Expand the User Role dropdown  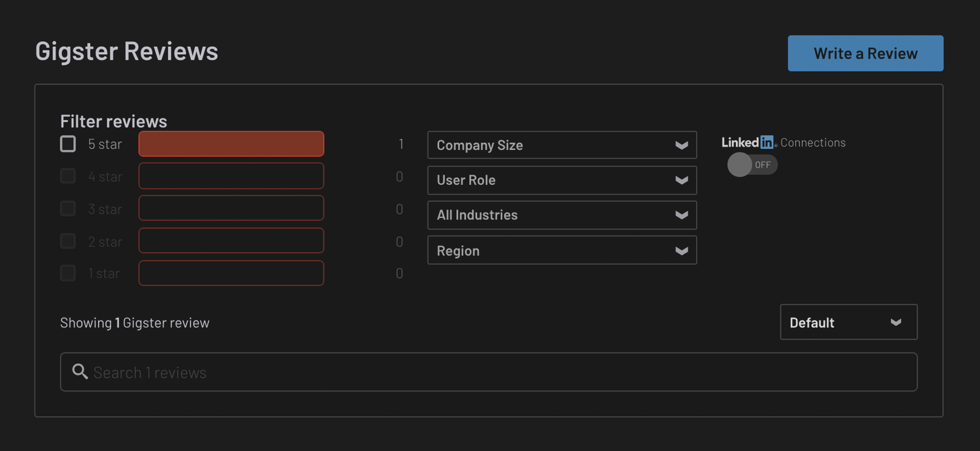(561, 180)
